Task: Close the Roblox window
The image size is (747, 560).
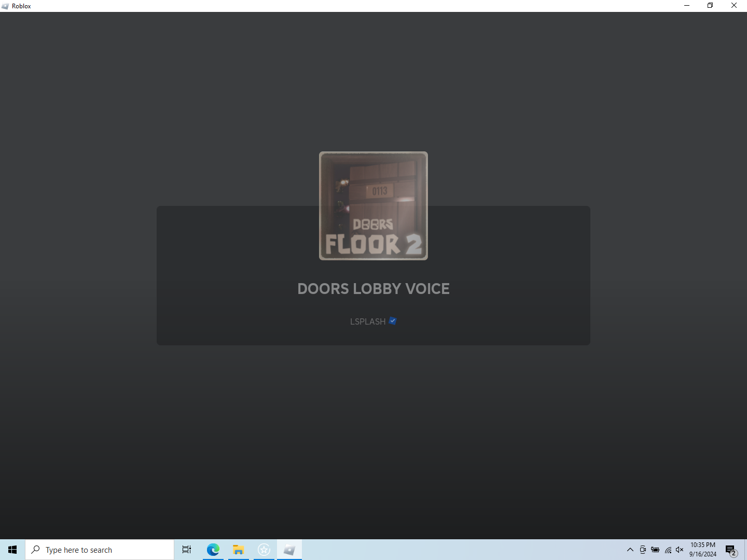Action: (734, 6)
